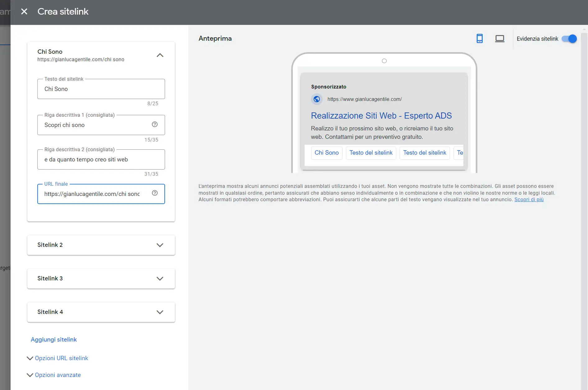Click the Anteprima heading
Viewport: 588px width, 390px height.
215,39
